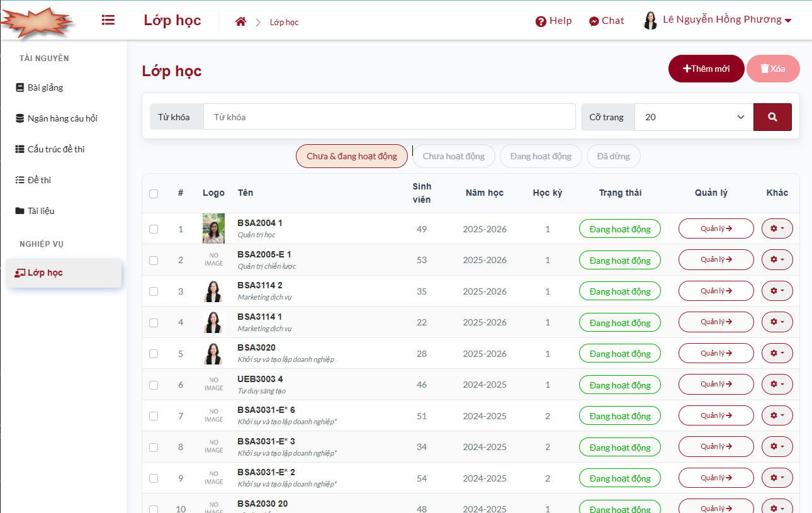Image resolution: width=812 pixels, height=513 pixels.
Task: Click the home icon in breadcrumb
Action: [240, 22]
